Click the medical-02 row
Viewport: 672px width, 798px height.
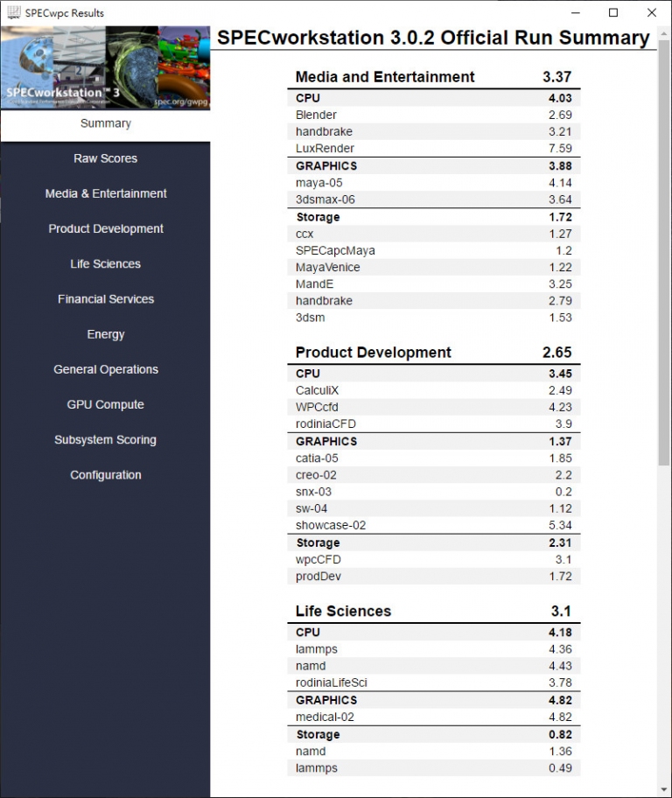(x=434, y=717)
